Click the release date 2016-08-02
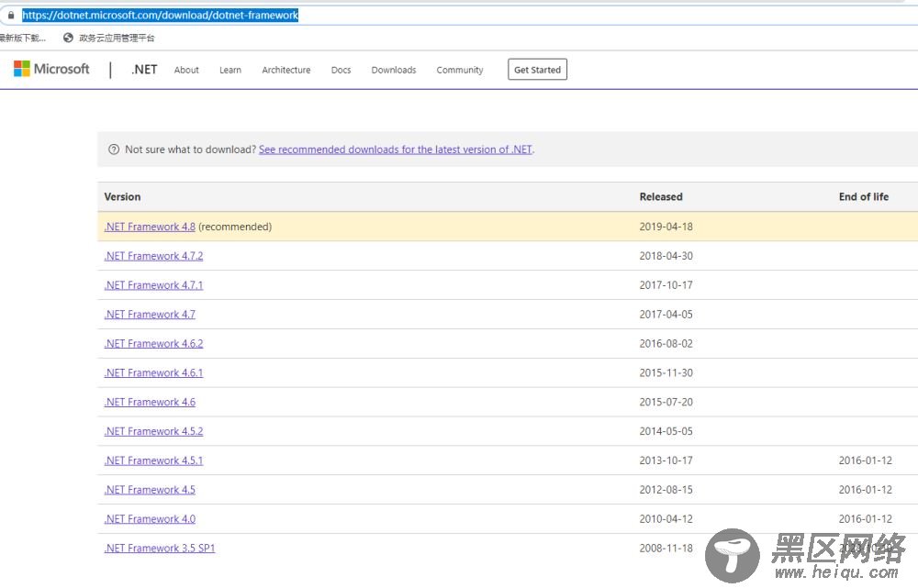The height and width of the screenshot is (588, 918). [666, 343]
